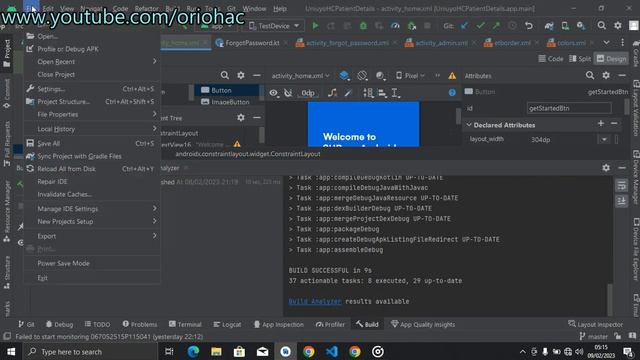Viewport: 640px width, 360px height.
Task: Open IDE settings gear in top toolbar
Action: tap(618, 25)
